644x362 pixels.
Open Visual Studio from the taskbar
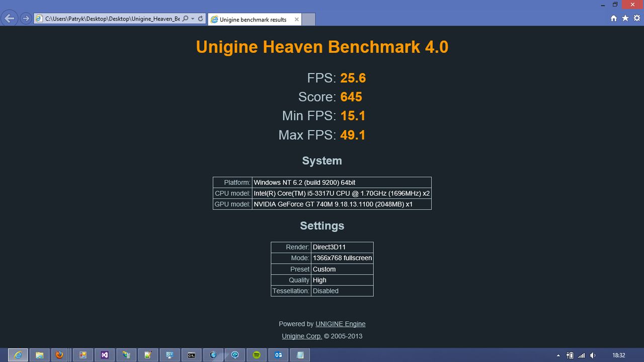tap(105, 355)
